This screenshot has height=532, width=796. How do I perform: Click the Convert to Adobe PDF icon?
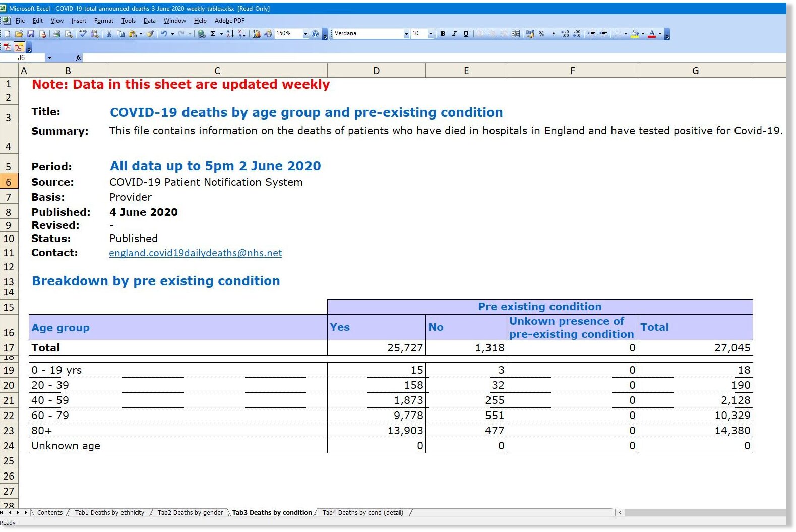click(x=7, y=47)
